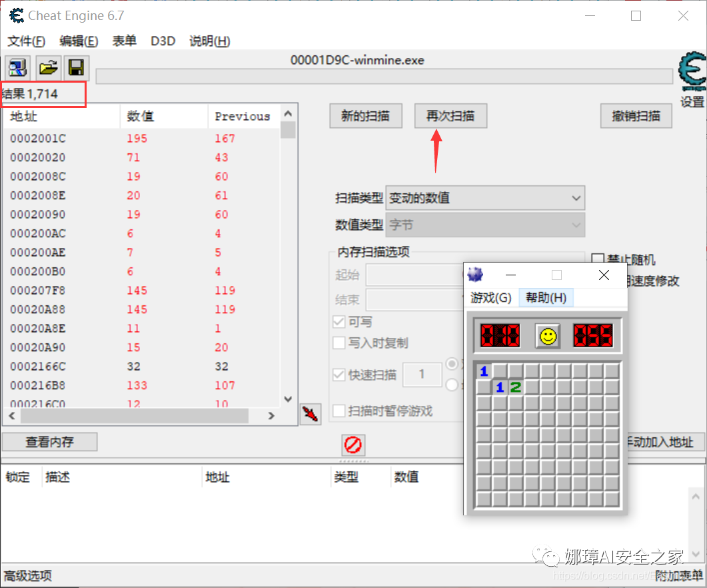Click the Minesweeper mine counter display
Viewport: 707px width, 588px height.
[500, 336]
